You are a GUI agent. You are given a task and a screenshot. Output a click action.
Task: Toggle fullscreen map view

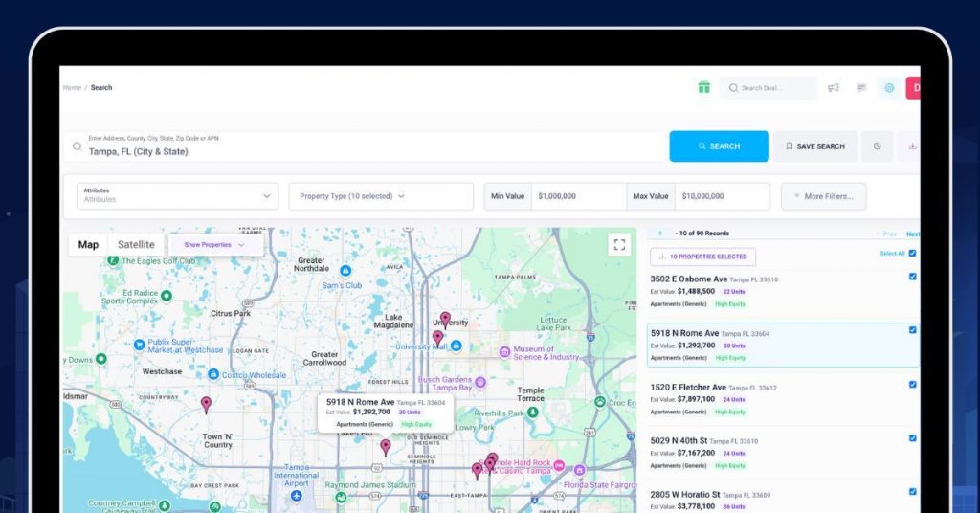[619, 244]
